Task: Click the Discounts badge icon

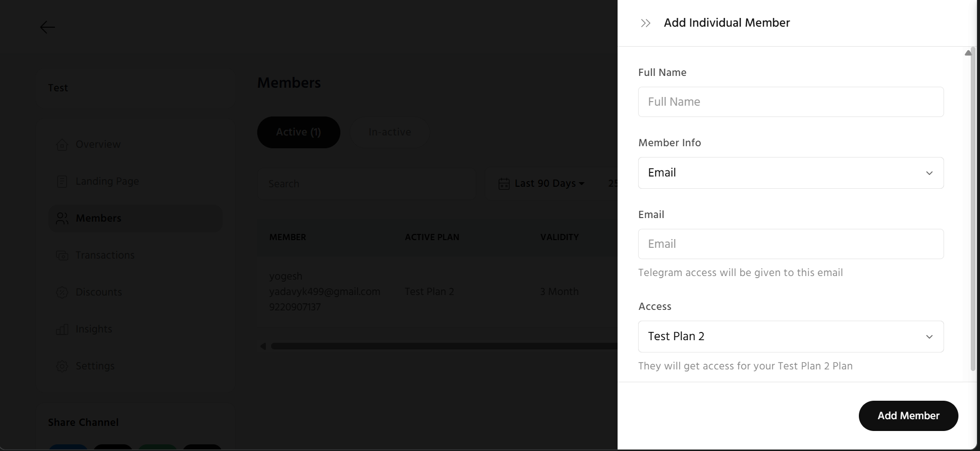Action: click(x=62, y=292)
